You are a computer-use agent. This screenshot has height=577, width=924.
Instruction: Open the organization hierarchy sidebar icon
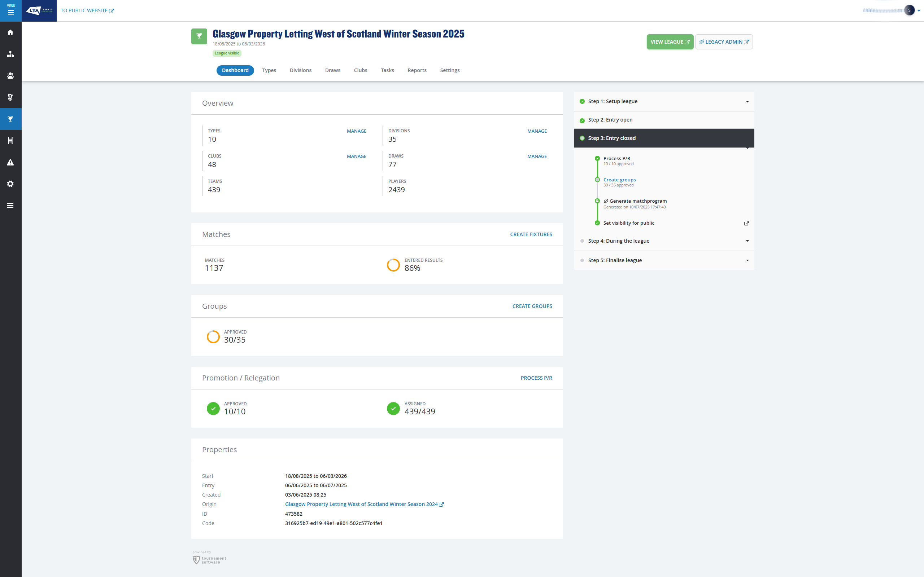[x=11, y=54]
